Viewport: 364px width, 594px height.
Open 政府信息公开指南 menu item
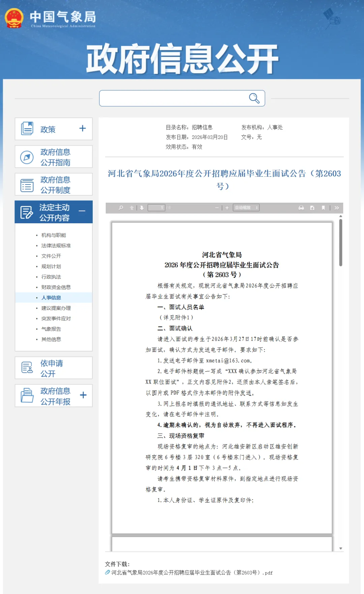(54, 157)
